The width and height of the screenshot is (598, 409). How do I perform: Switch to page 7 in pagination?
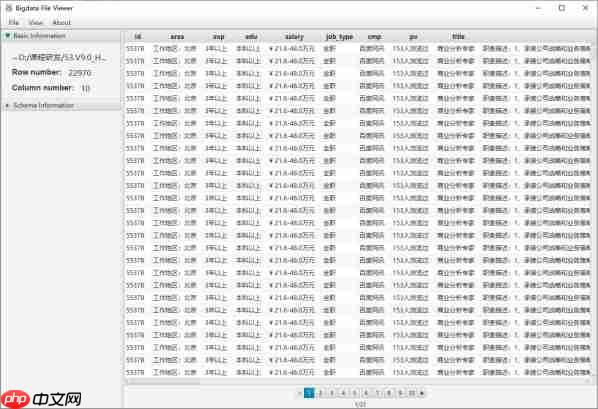tap(378, 393)
